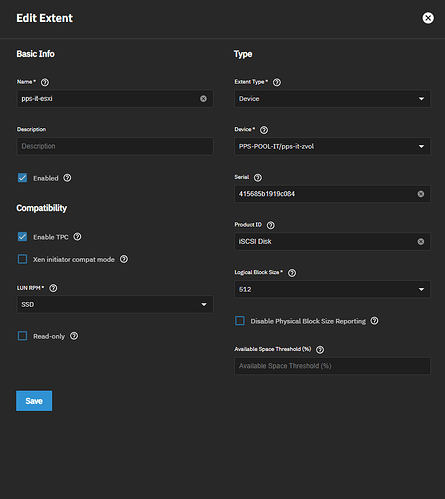Open help tooltip for Name field
This screenshot has width=445, height=499.
(45, 82)
